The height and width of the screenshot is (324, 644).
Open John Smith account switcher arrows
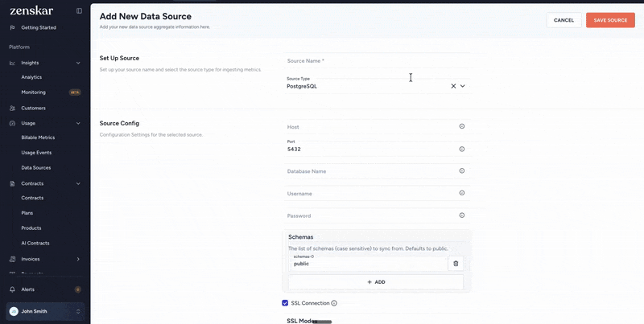tap(78, 312)
